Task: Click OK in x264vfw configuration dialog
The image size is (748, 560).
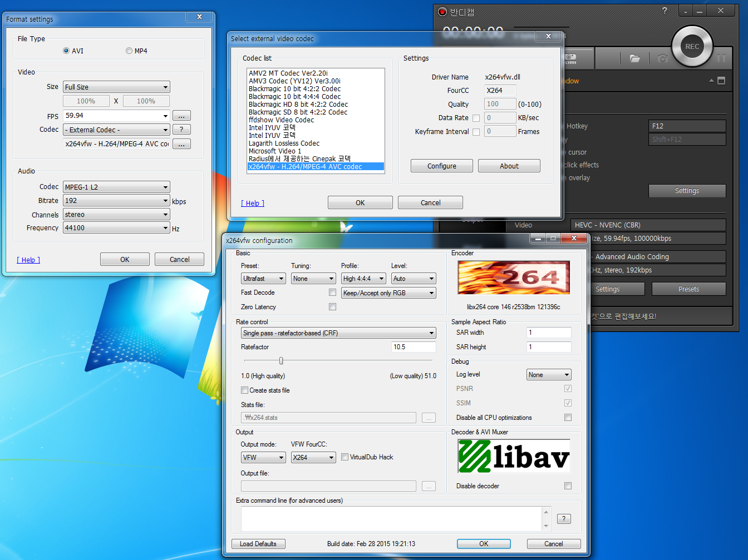Action: click(484, 544)
